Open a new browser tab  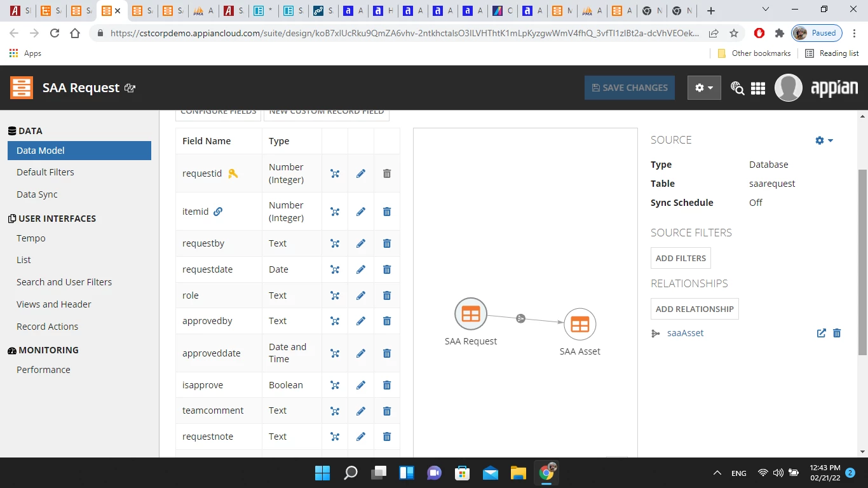coord(711,11)
